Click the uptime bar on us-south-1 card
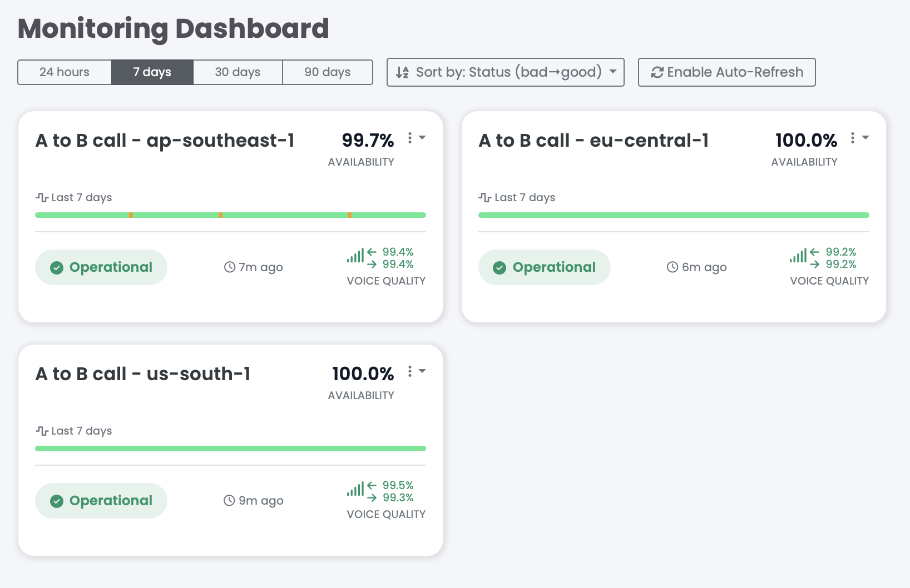The width and height of the screenshot is (910, 588). 230,448
